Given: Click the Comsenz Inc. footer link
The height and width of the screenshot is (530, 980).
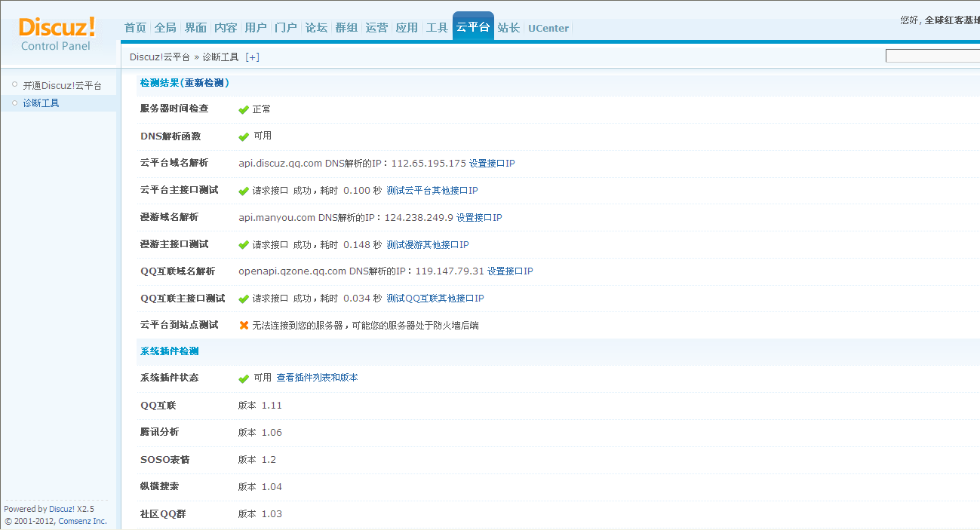Looking at the screenshot, I should 83,521.
